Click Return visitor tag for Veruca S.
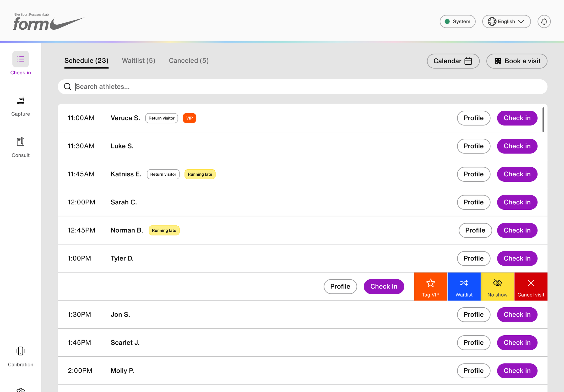The height and width of the screenshot is (392, 564). pyautogui.click(x=162, y=118)
